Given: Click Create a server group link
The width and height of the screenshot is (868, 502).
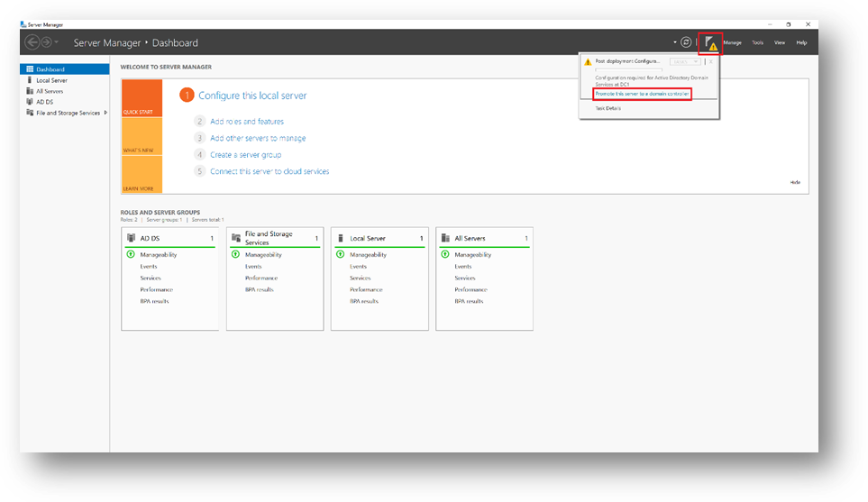Looking at the screenshot, I should [x=246, y=154].
